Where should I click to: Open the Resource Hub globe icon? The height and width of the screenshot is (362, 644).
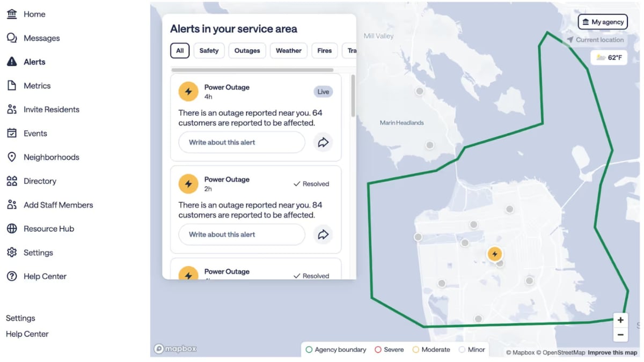pos(12,228)
